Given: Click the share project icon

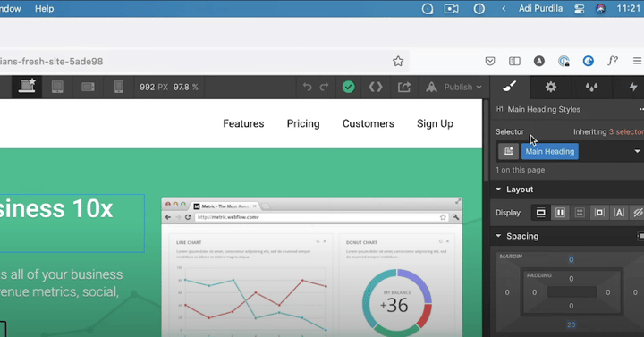Looking at the screenshot, I should point(403,87).
